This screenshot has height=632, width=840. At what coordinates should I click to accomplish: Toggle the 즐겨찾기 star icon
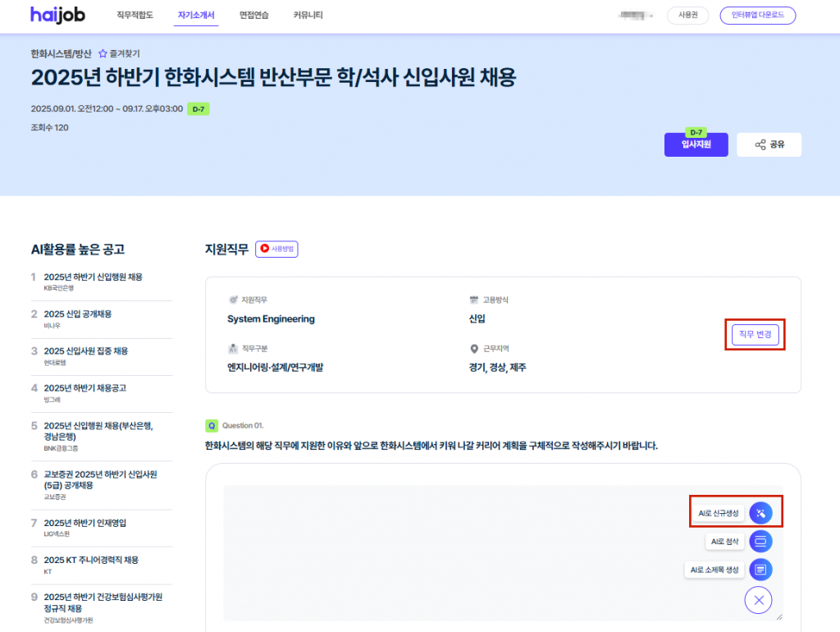pyautogui.click(x=103, y=53)
